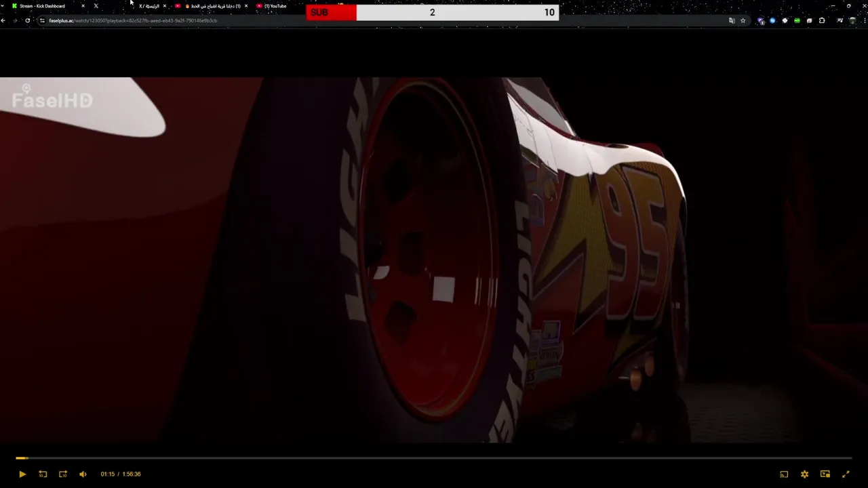Reload the current page
Screen dimensions: 868x488
pyautogui.click(x=27, y=20)
